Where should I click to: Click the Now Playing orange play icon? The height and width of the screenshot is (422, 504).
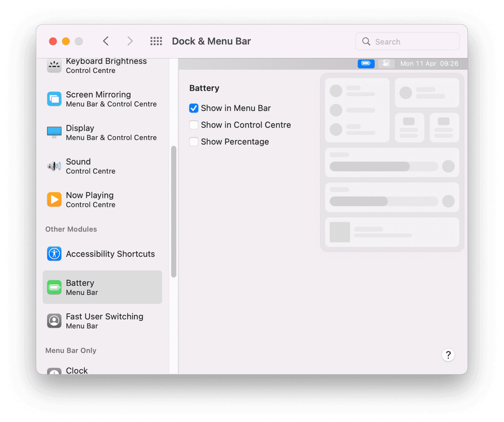pos(54,200)
